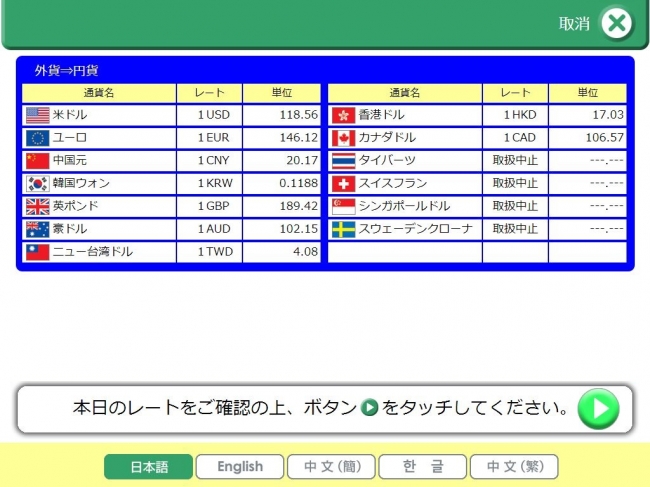The height and width of the screenshot is (487, 650).
Task: Click the European Union flag icon
Action: pyautogui.click(x=37, y=138)
